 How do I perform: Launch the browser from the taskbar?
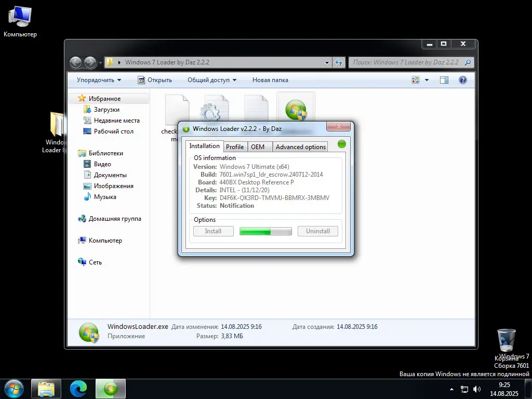[78, 388]
